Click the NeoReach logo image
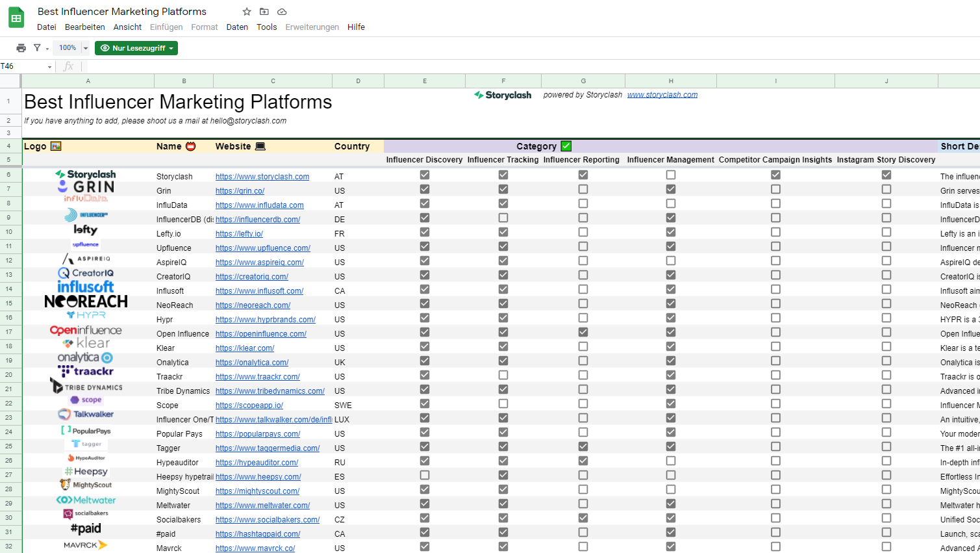 click(x=86, y=302)
